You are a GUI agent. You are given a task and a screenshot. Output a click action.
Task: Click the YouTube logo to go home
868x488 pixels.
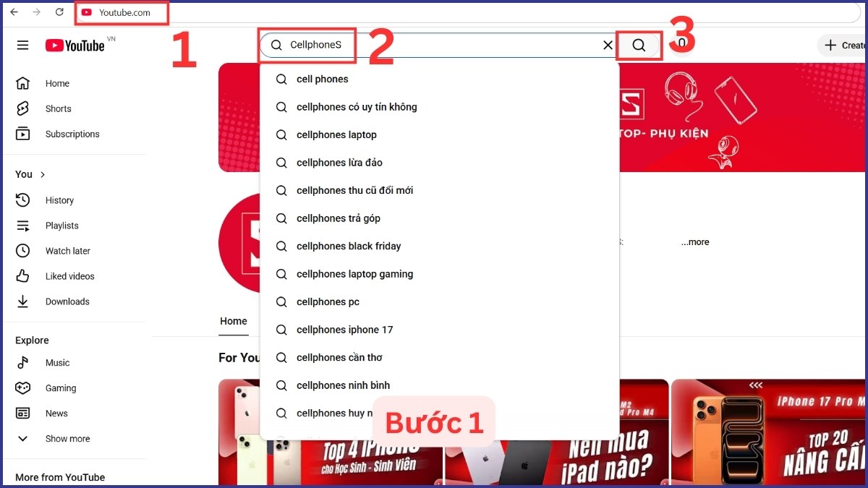click(74, 45)
